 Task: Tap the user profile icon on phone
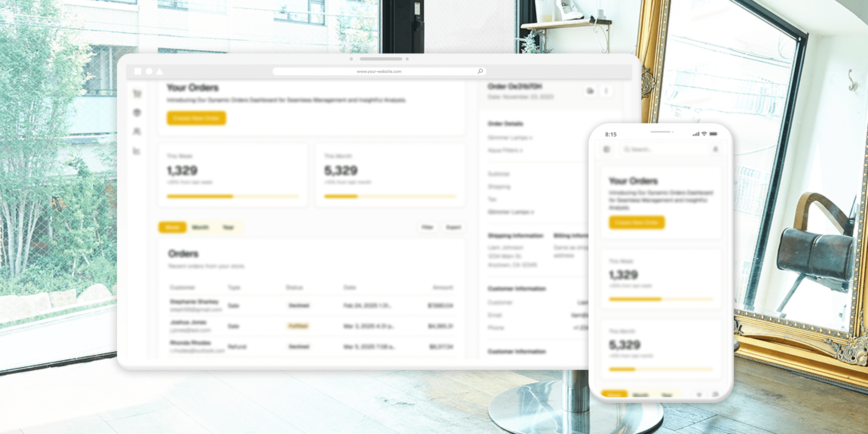click(x=715, y=149)
